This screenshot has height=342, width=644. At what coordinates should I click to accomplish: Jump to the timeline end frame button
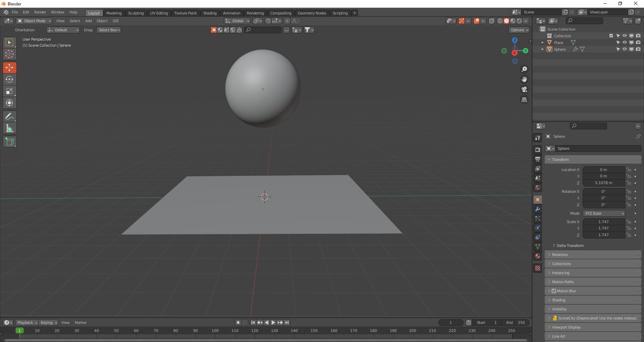coord(287,322)
